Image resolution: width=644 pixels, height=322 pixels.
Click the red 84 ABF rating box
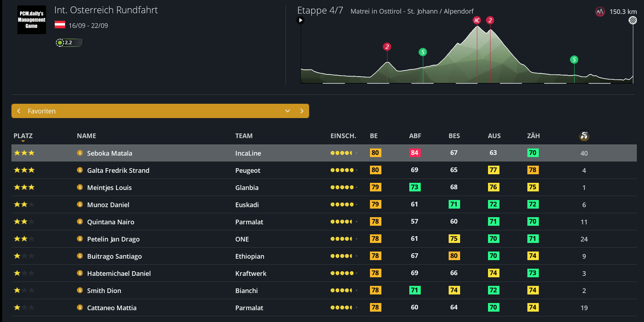pyautogui.click(x=414, y=153)
